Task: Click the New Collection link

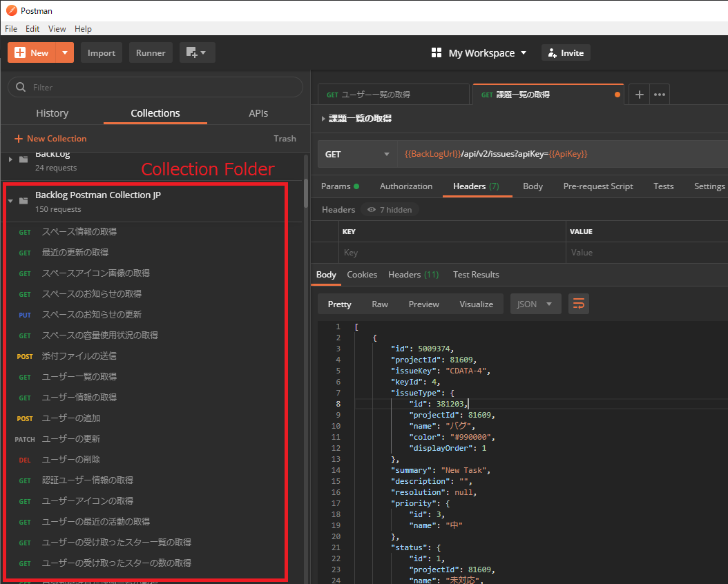Action: tap(50, 139)
